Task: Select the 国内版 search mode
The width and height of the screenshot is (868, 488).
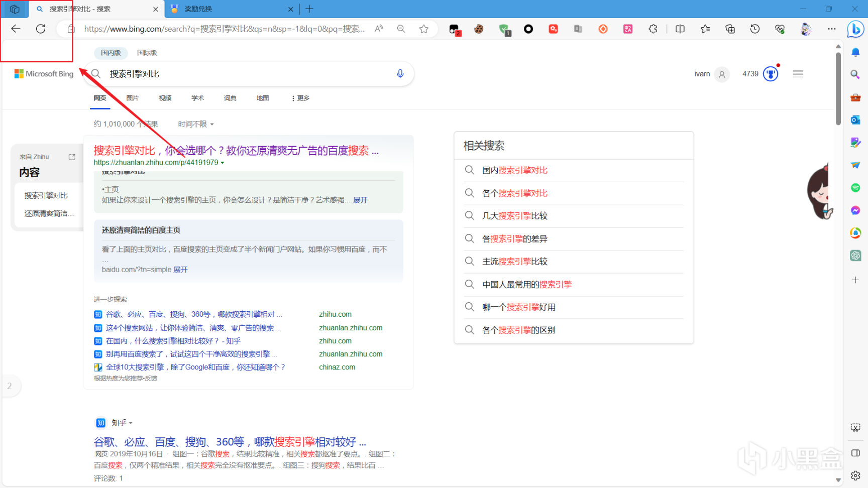Action: point(111,53)
